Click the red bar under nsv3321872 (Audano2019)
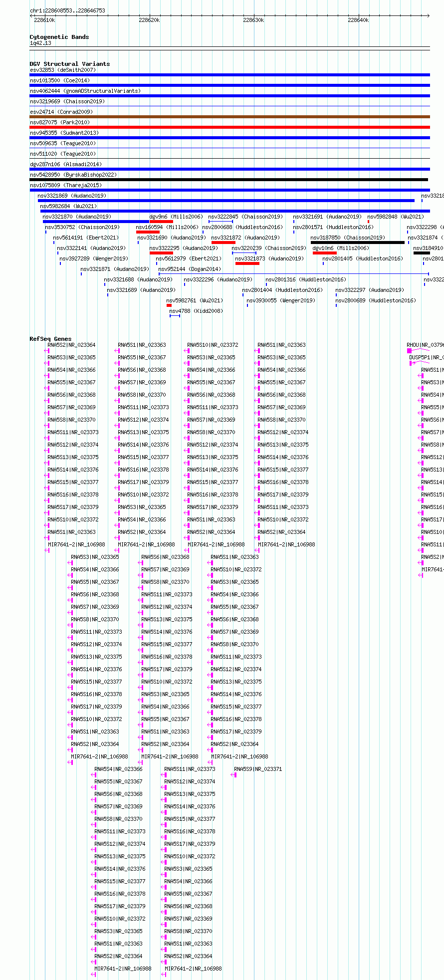 [223, 243]
